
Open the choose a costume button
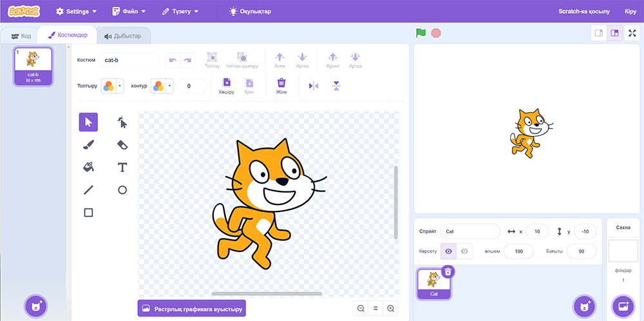point(36,306)
